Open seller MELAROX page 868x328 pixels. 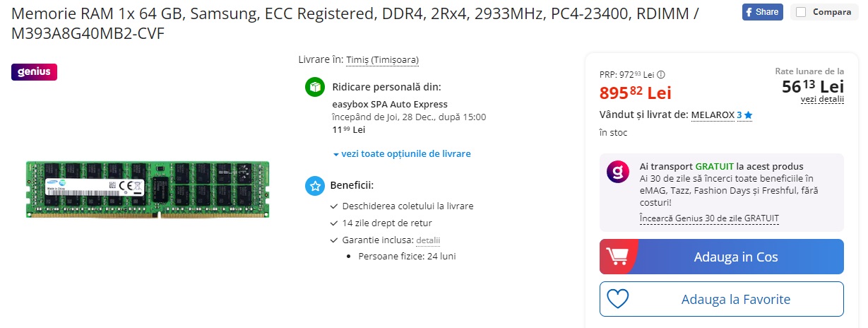(713, 115)
